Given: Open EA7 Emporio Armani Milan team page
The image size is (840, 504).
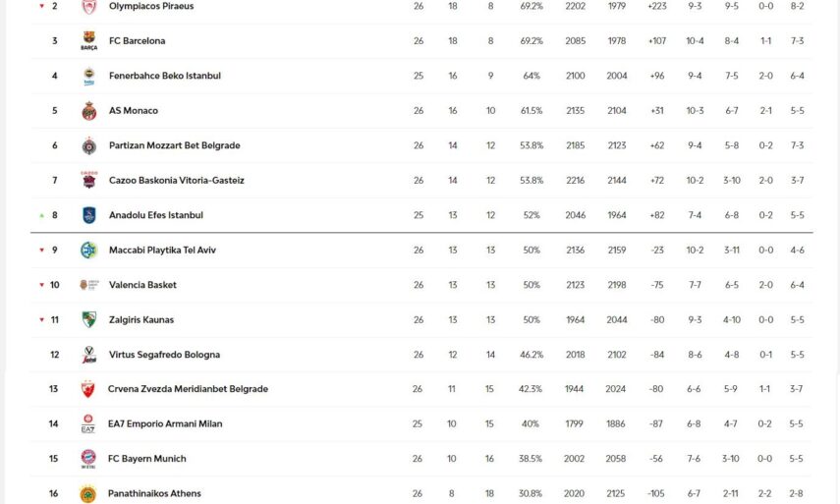Looking at the screenshot, I should pos(165,423).
